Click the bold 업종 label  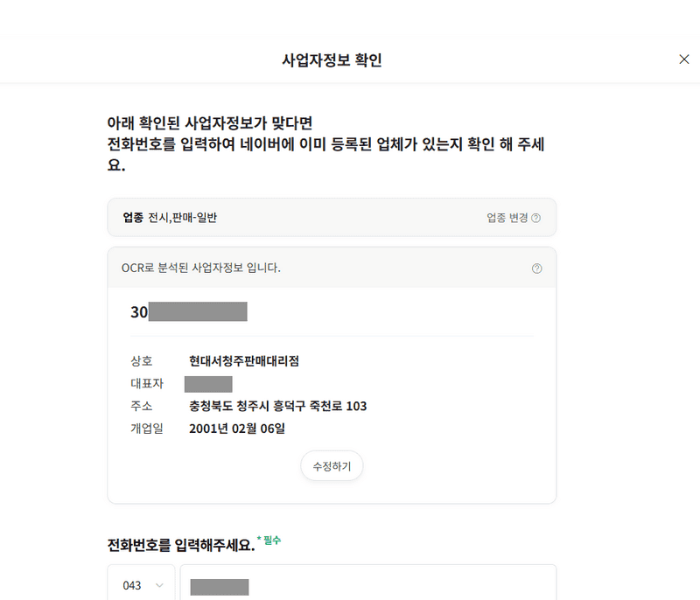(133, 217)
